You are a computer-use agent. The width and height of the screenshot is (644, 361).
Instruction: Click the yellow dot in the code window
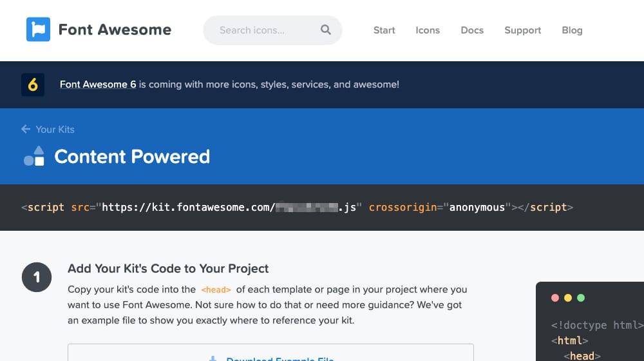point(568,298)
